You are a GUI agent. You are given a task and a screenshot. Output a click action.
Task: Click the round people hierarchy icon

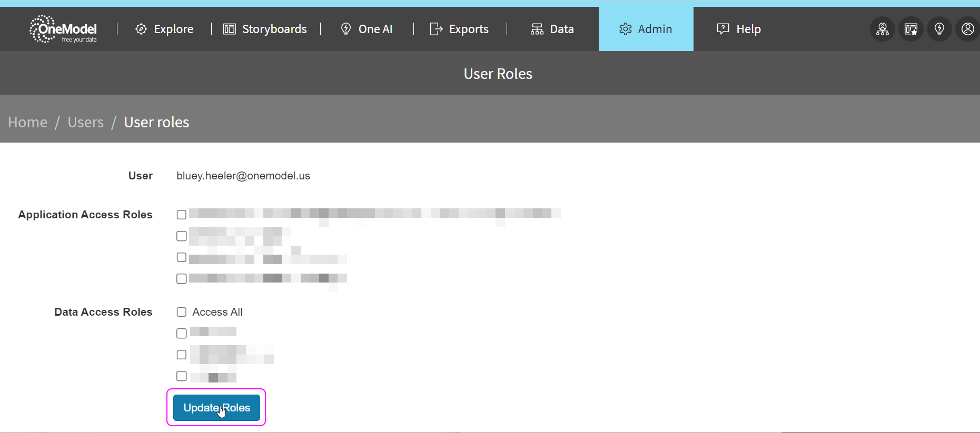click(x=883, y=29)
